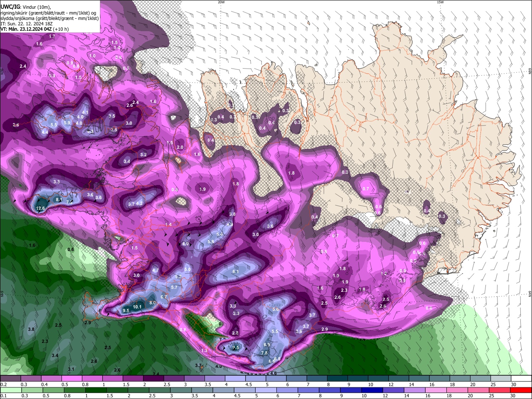The width and height of the screenshot is (532, 399).
Task: Click the 12.6 precipitation value
Action: (41, 209)
